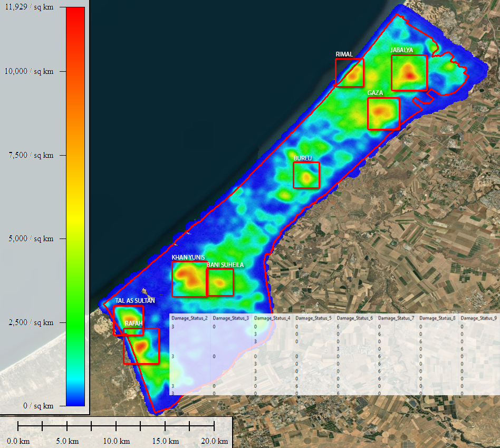This screenshot has width=500, height=448.
Task: Select the BUREIJ label text
Action: tap(303, 158)
